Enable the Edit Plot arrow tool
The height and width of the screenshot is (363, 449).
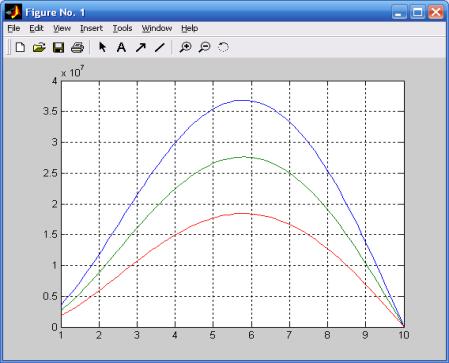(102, 47)
